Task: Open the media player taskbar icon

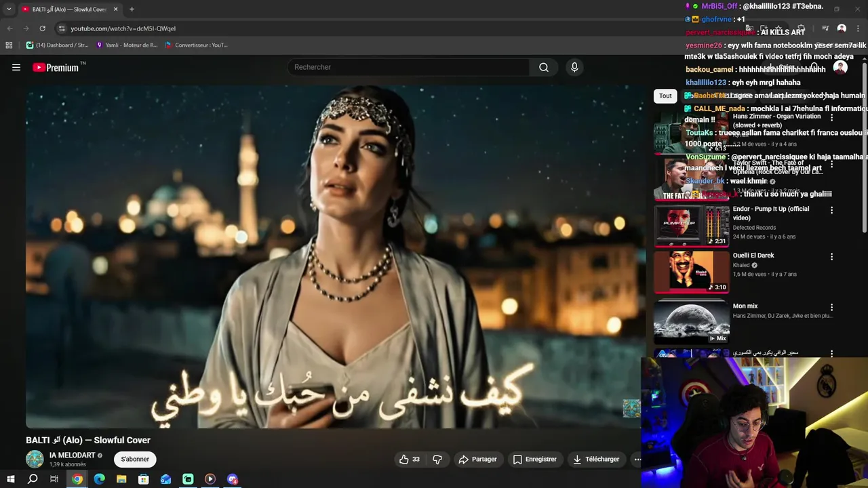Action: (x=210, y=479)
